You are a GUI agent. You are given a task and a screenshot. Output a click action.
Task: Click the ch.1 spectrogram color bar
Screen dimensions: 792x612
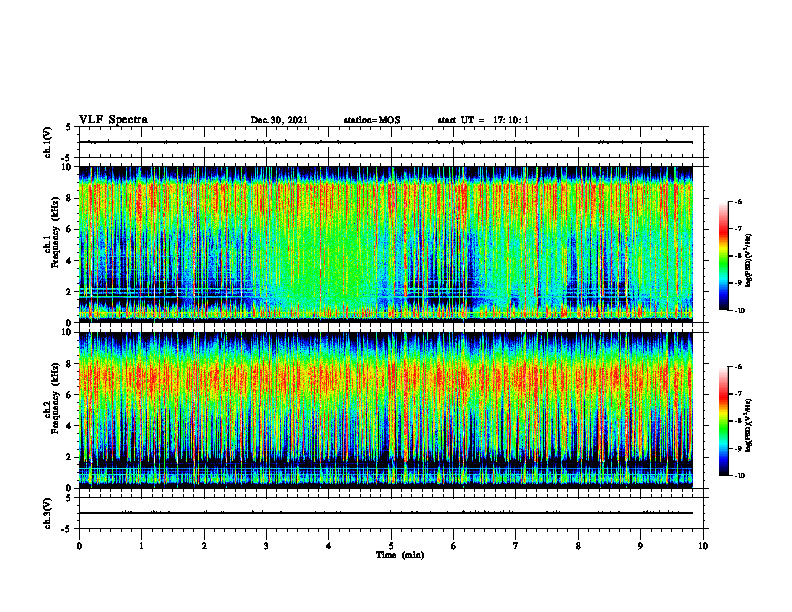tap(723, 256)
